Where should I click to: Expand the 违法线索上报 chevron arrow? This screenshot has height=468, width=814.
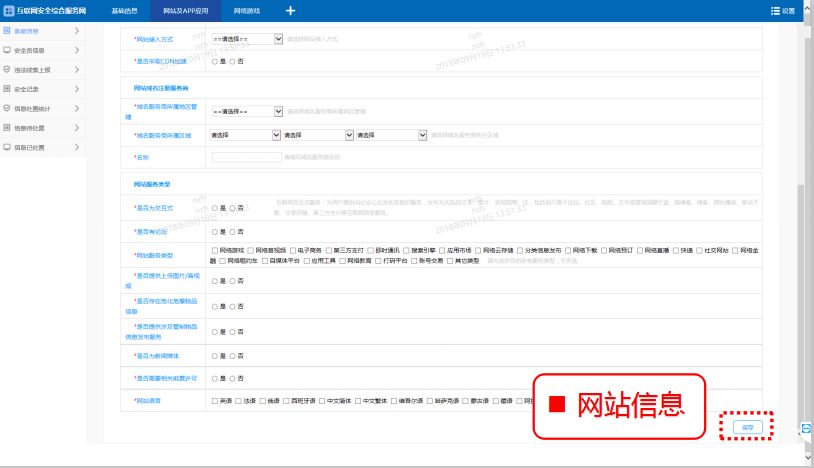pyautogui.click(x=77, y=70)
